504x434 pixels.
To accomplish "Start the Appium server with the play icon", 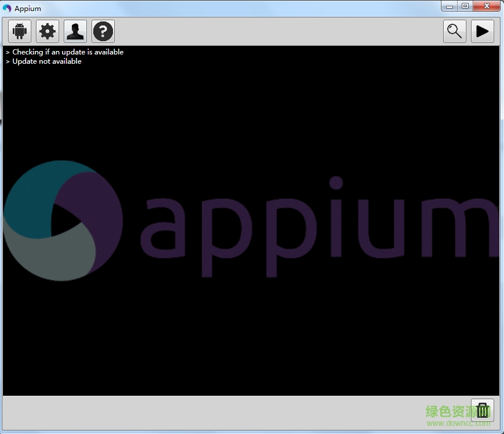I will 483,31.
